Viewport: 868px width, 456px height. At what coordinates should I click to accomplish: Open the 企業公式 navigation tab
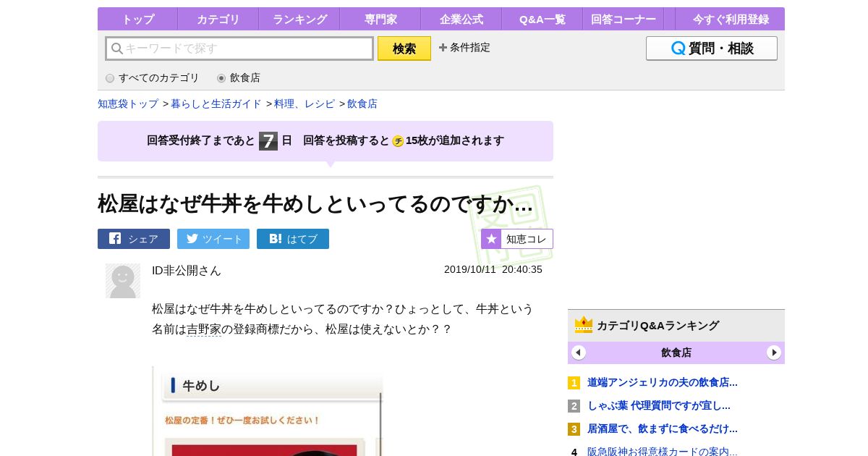tap(461, 19)
